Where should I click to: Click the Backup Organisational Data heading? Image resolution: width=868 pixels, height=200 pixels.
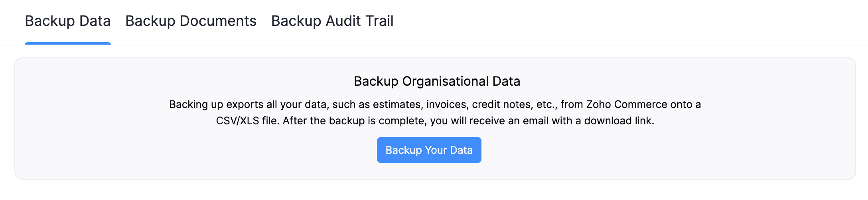tap(437, 81)
